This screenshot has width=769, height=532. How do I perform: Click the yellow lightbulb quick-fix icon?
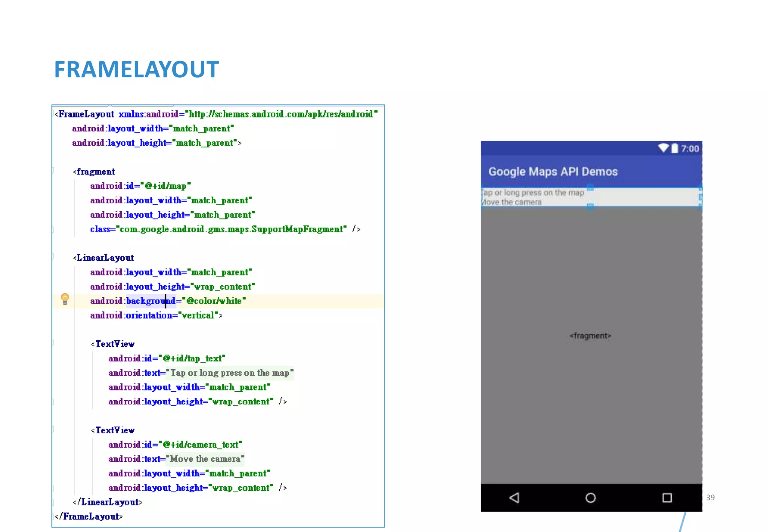coord(65,299)
